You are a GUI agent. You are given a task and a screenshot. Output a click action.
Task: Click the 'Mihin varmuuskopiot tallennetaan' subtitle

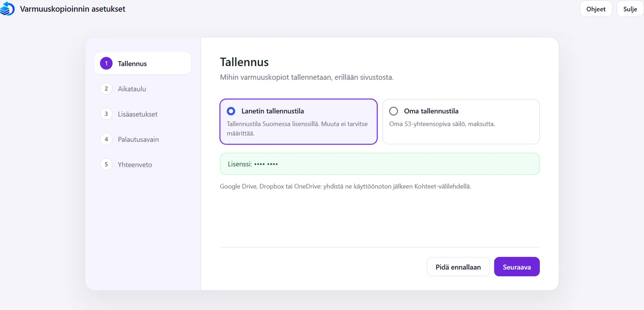click(307, 77)
